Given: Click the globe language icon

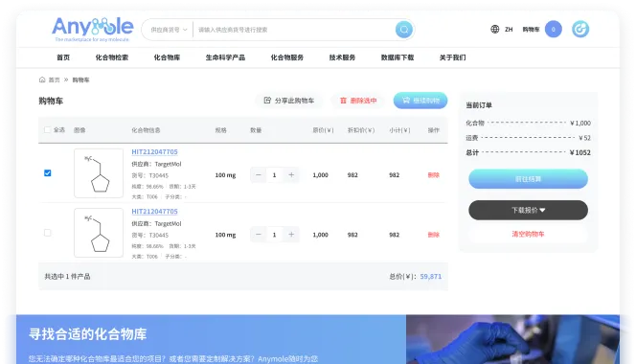Looking at the screenshot, I should (x=495, y=30).
